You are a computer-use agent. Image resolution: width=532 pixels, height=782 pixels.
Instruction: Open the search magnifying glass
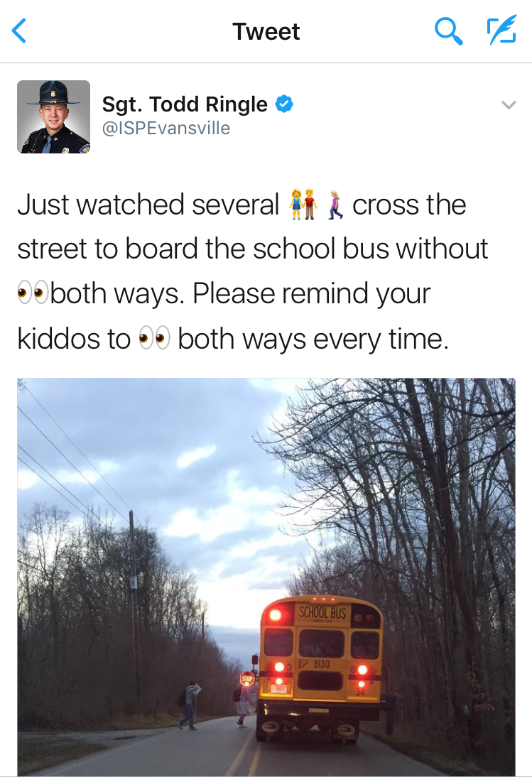[448, 31]
